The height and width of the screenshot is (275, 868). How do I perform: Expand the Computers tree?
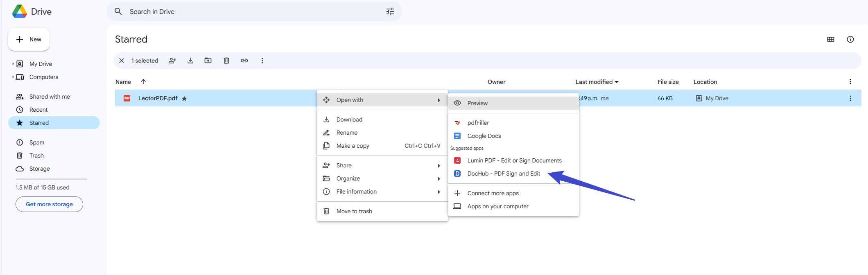click(x=13, y=77)
